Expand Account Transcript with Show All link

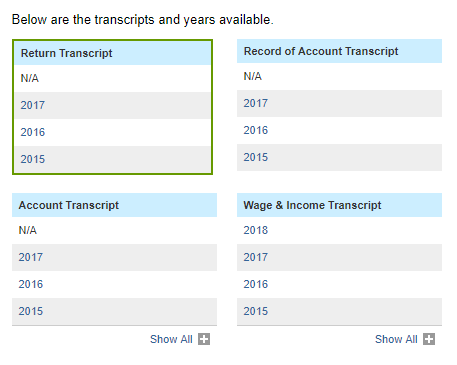tap(171, 339)
